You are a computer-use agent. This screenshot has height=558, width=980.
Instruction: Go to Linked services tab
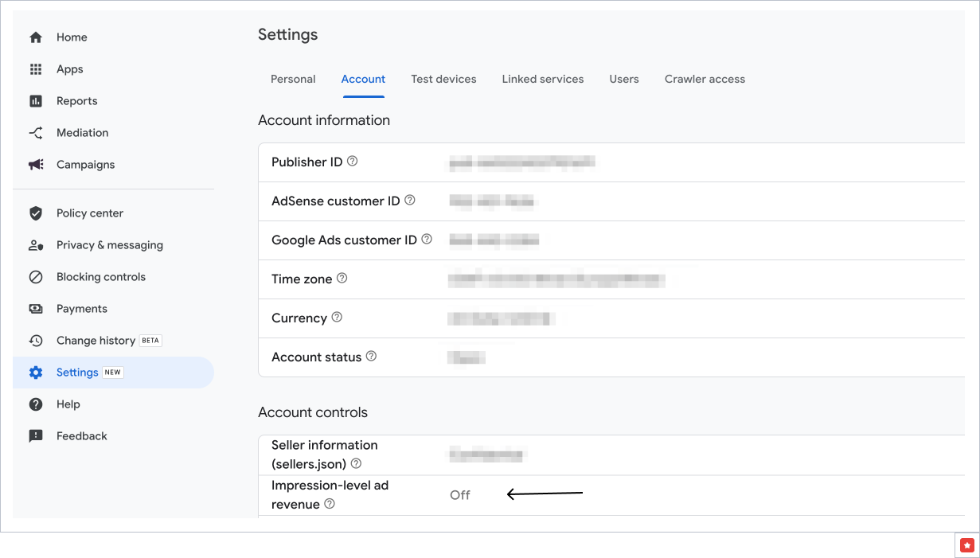(542, 79)
